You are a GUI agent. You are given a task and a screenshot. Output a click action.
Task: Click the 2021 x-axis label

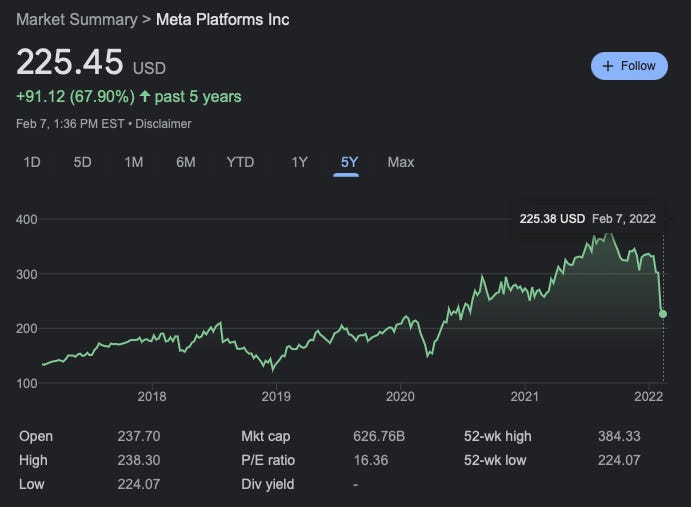pyautogui.click(x=524, y=396)
